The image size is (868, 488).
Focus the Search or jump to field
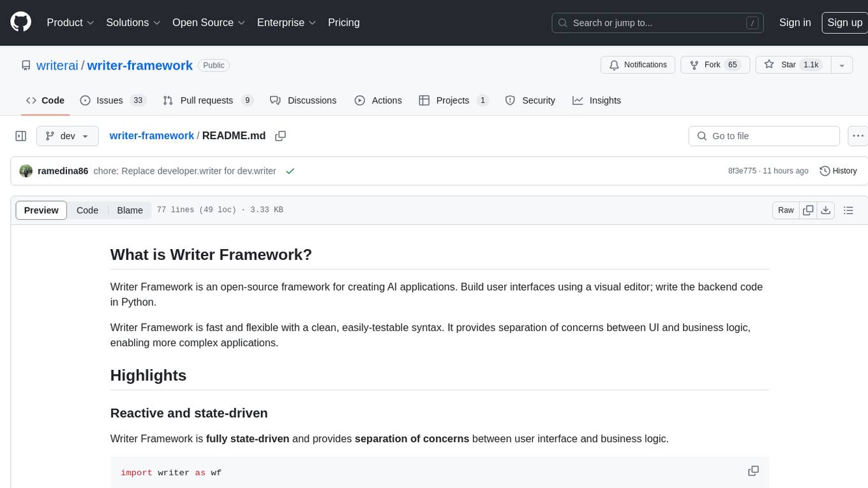(x=659, y=22)
